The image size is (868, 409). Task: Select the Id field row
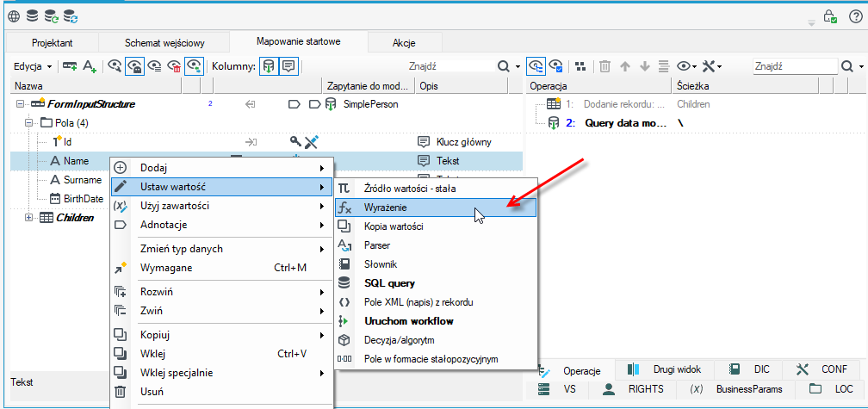click(266, 142)
